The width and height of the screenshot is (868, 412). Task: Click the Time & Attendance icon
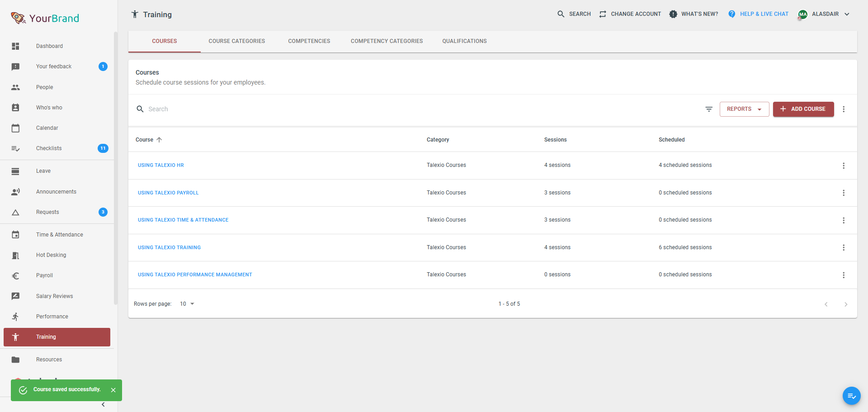point(15,235)
